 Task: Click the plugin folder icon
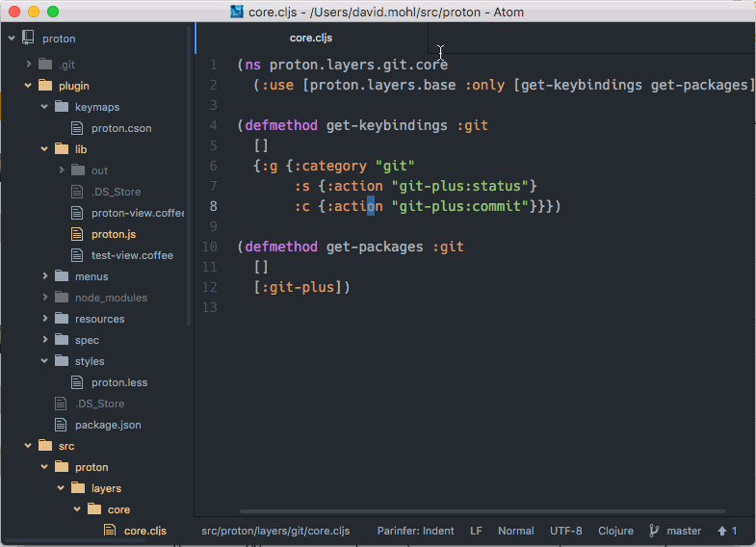[x=45, y=86]
